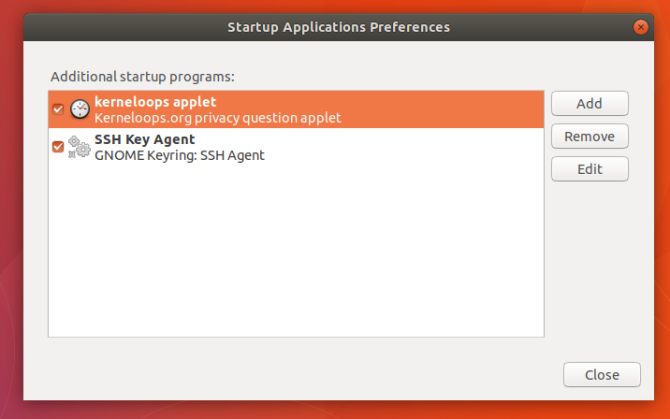Dismiss the dialog with the Close button
670x419 pixels.
(602, 375)
